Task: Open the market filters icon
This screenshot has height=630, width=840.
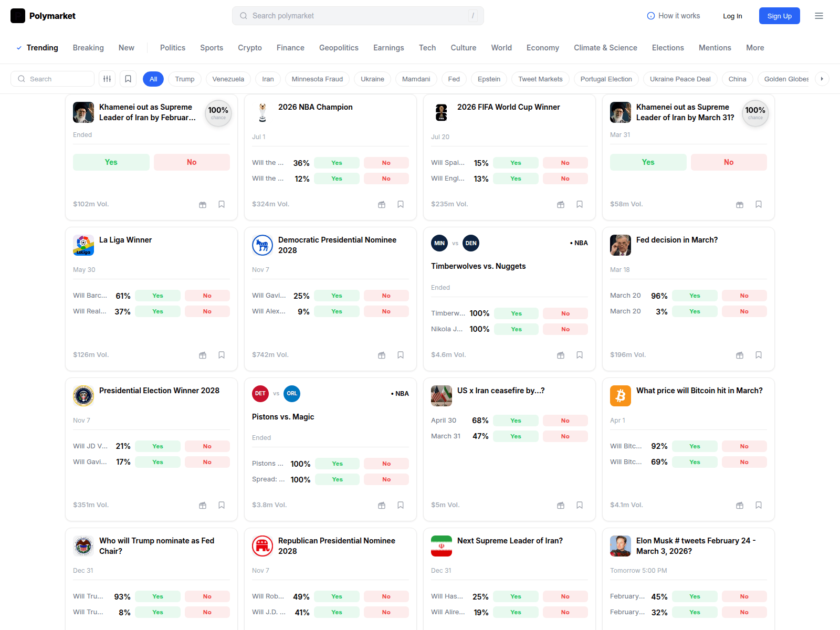Action: (x=107, y=78)
